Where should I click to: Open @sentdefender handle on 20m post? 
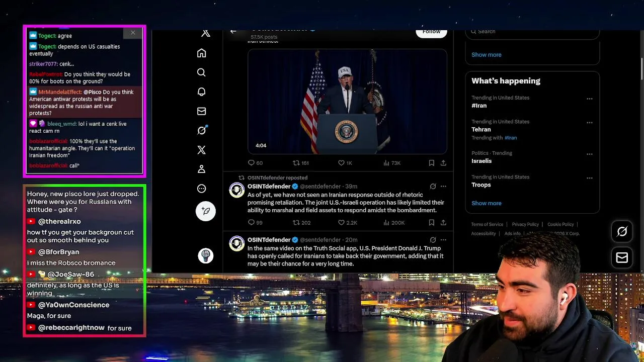320,240
